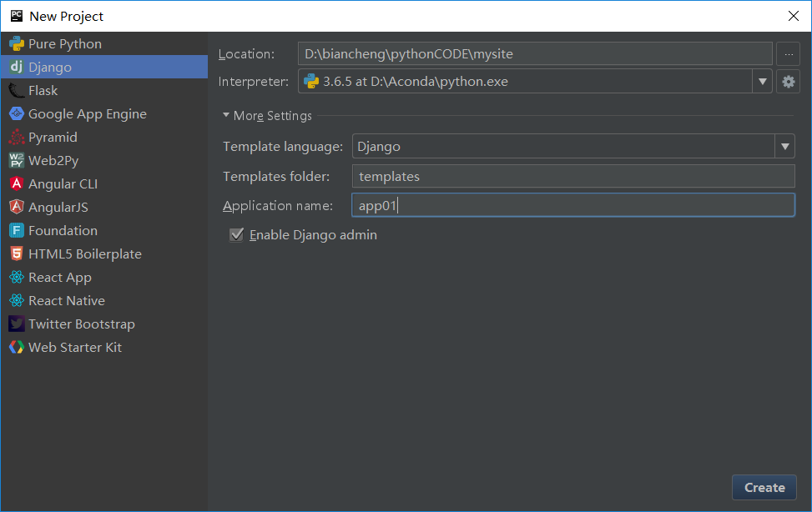Viewport: 812px width, 512px height.
Task: Click the Interpreter: label
Action: point(253,81)
